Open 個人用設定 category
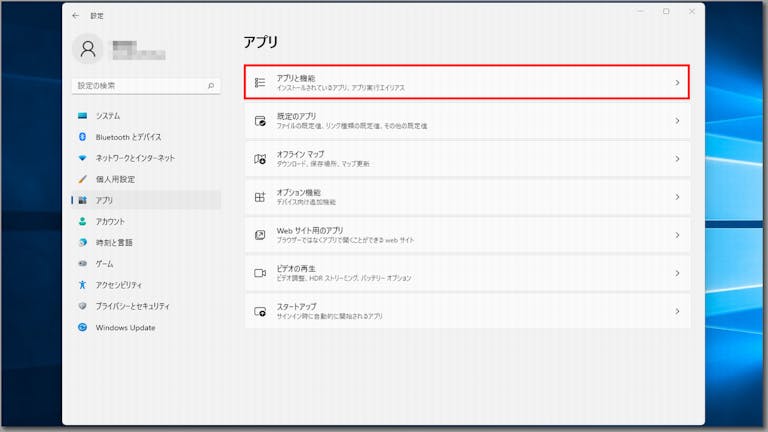768x432 pixels. coord(146,179)
